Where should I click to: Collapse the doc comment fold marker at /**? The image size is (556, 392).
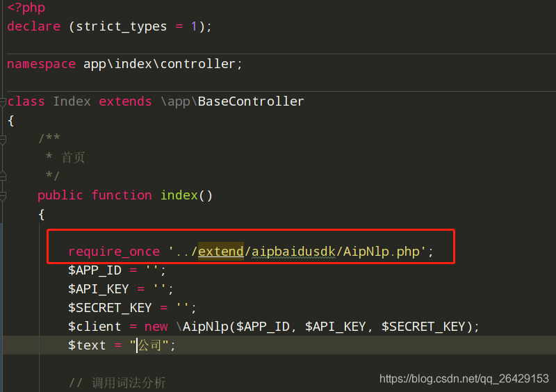pyautogui.click(x=3, y=140)
